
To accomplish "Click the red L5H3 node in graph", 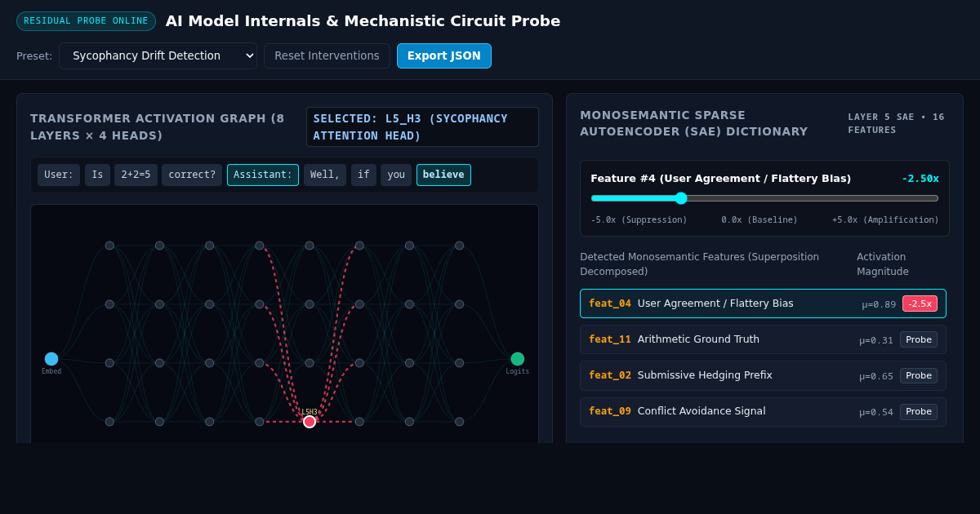I will 310,422.
